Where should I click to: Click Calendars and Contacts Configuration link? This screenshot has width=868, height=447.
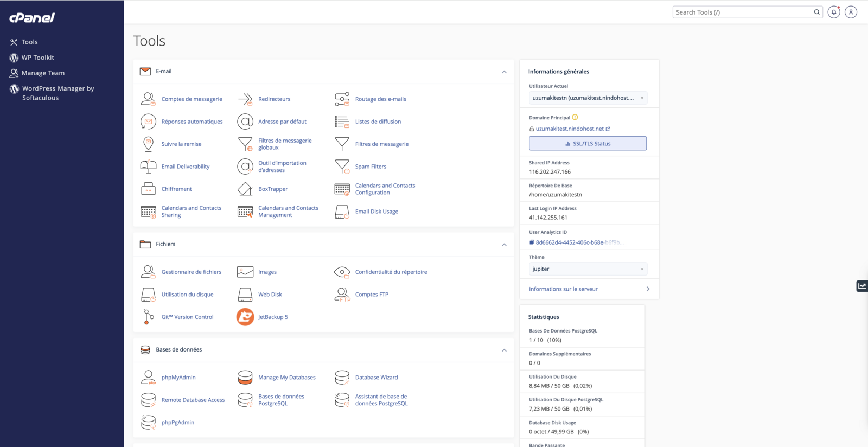[x=385, y=189]
